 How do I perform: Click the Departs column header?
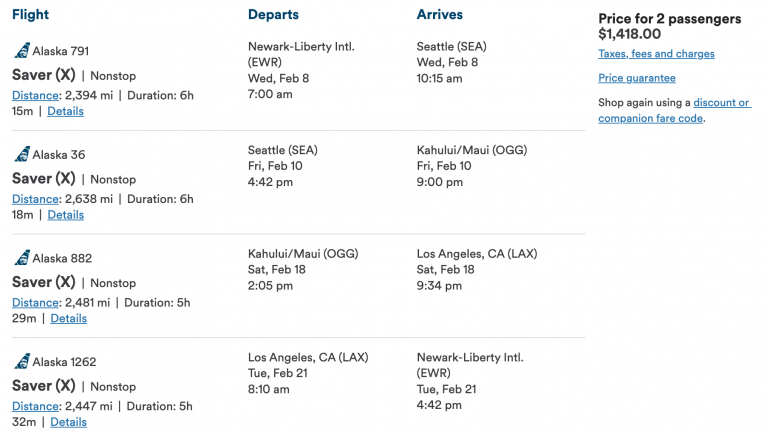click(x=273, y=15)
